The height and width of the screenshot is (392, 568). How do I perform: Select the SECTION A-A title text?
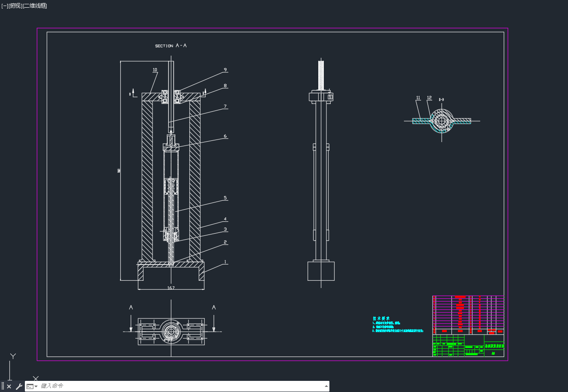[x=171, y=45]
